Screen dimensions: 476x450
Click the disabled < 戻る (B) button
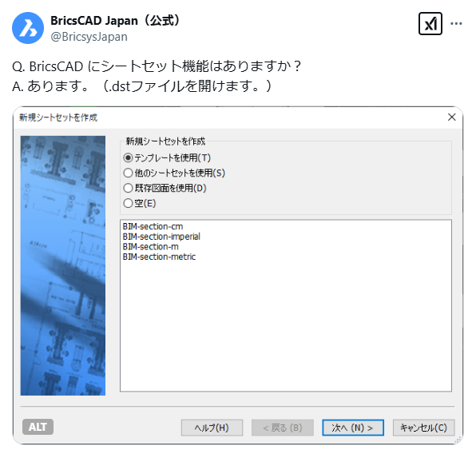283,428
